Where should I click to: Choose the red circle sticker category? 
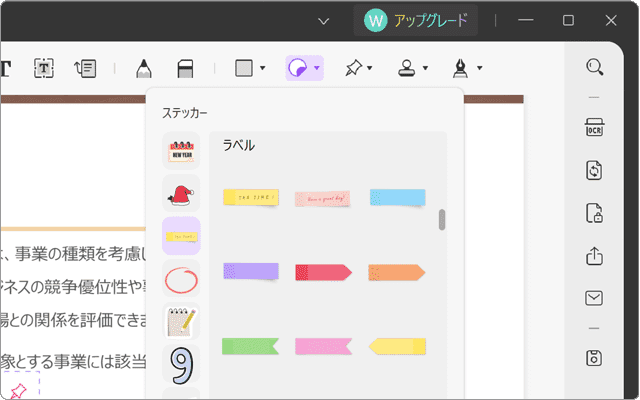pyautogui.click(x=181, y=279)
